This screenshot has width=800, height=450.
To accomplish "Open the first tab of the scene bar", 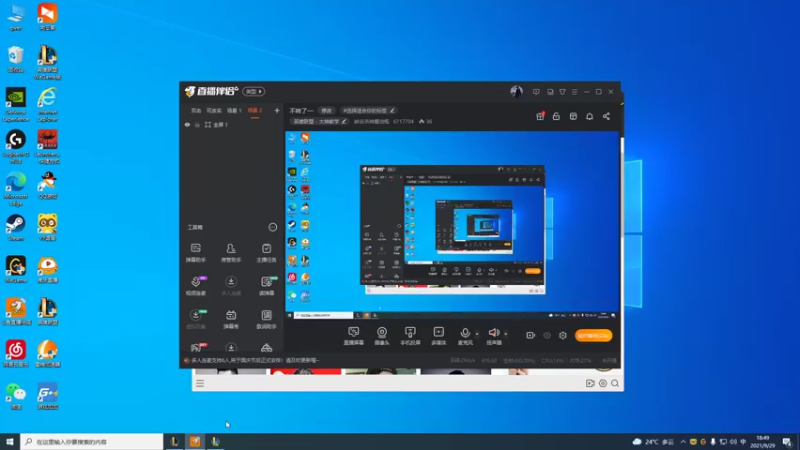I will pyautogui.click(x=196, y=111).
